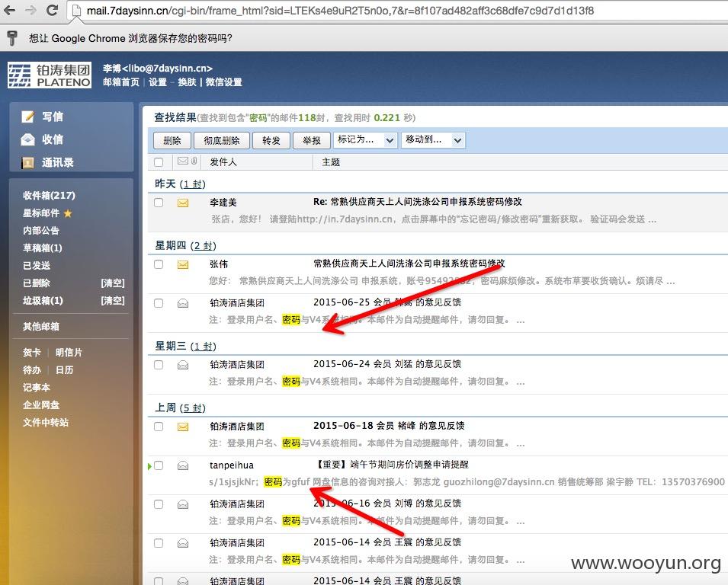Click the 举报 report button

pos(312,140)
